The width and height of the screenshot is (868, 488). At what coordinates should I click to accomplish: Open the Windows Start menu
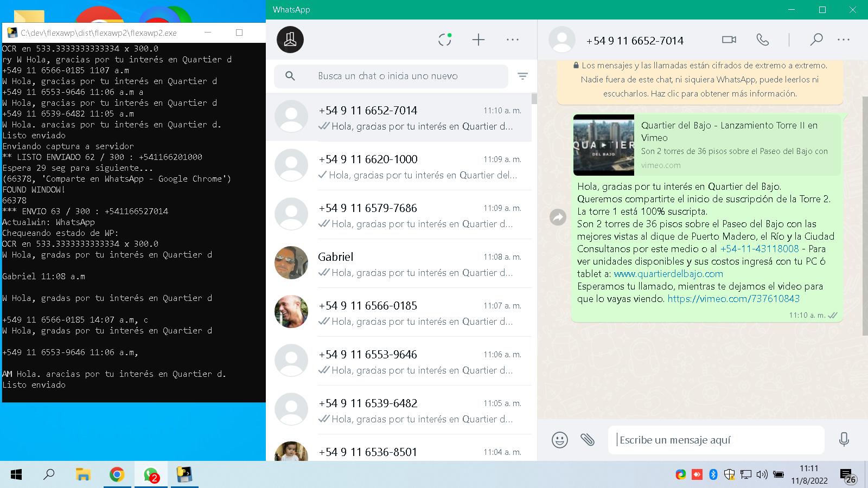pyautogui.click(x=16, y=475)
